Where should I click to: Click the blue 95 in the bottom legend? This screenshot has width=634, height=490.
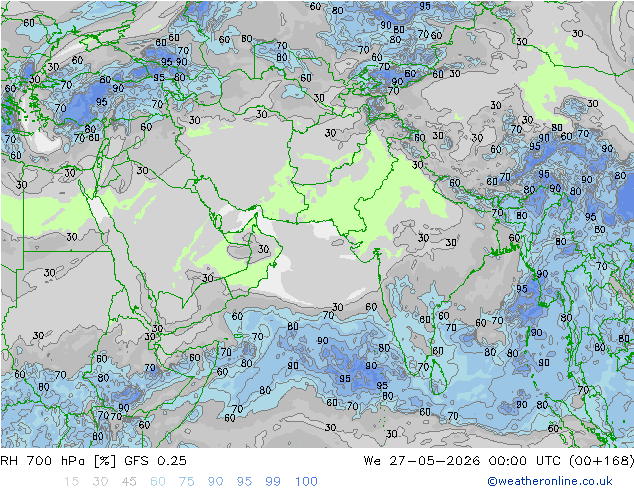click(244, 481)
